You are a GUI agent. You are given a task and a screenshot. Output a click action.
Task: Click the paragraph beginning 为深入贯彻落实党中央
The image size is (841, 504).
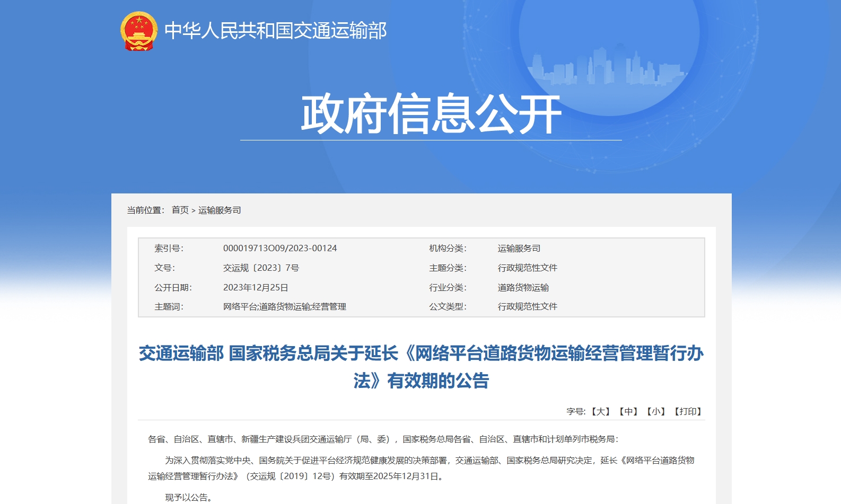(421, 468)
